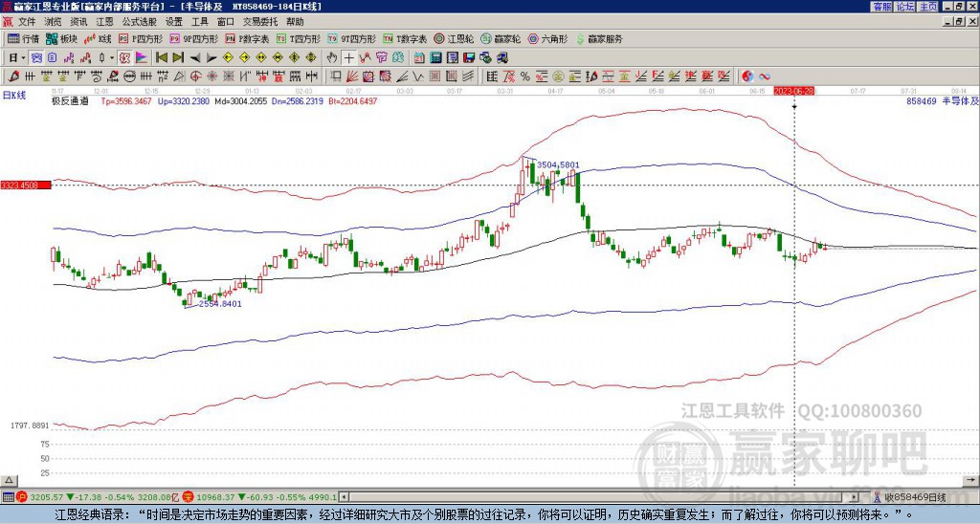Open the 文件 menu
The width and height of the screenshot is (980, 524).
coord(27,22)
